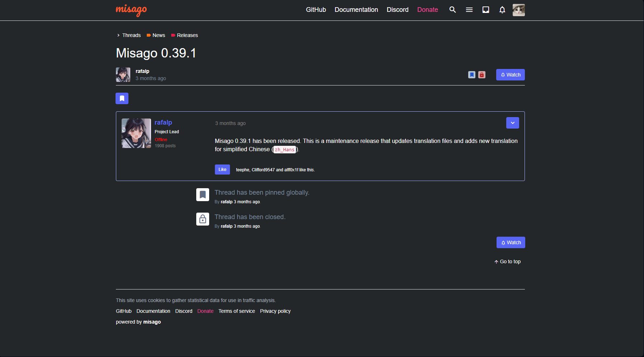
Task: Go to the Releases category breadcrumb
Action: point(187,35)
